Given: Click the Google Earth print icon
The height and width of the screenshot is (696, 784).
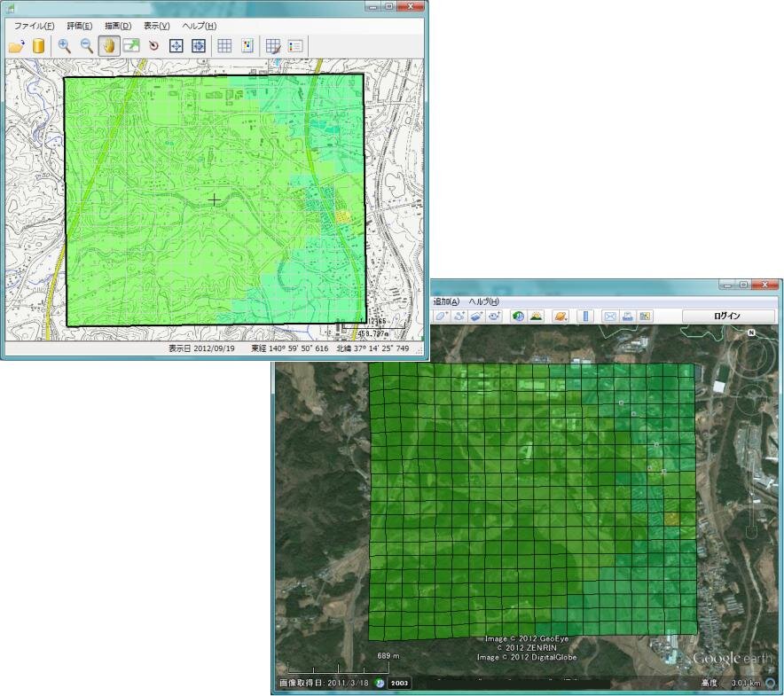Looking at the screenshot, I should pos(627,316).
